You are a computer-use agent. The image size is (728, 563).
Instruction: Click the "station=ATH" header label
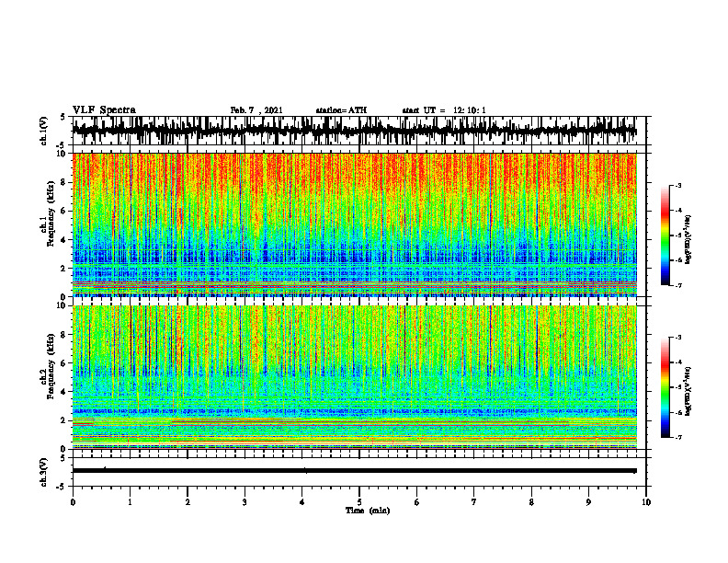point(341,110)
